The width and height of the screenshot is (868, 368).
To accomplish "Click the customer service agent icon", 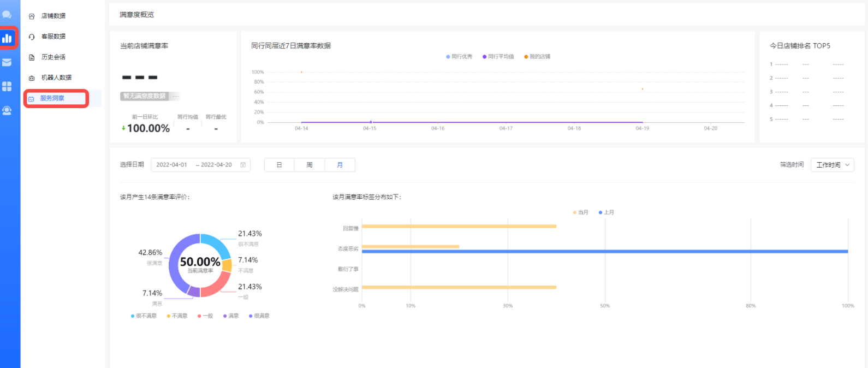I will coord(7,110).
